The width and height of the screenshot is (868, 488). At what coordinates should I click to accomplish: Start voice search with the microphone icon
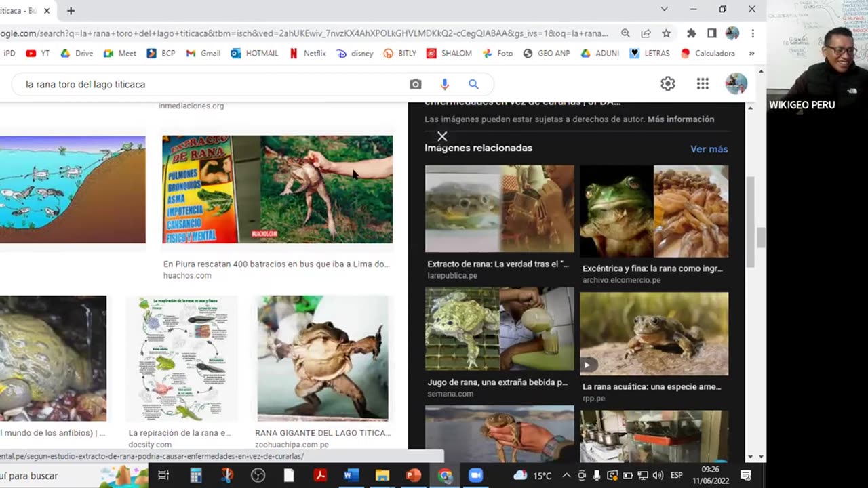click(x=444, y=84)
